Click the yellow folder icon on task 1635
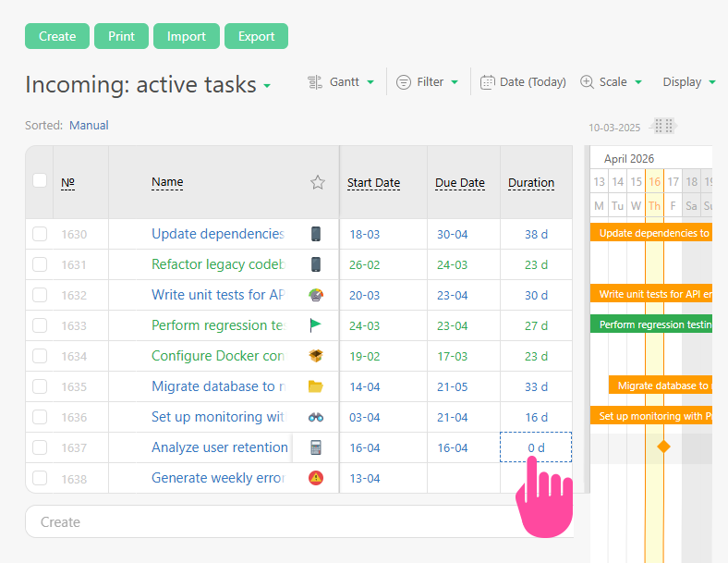The height and width of the screenshot is (563, 728). tap(316, 386)
